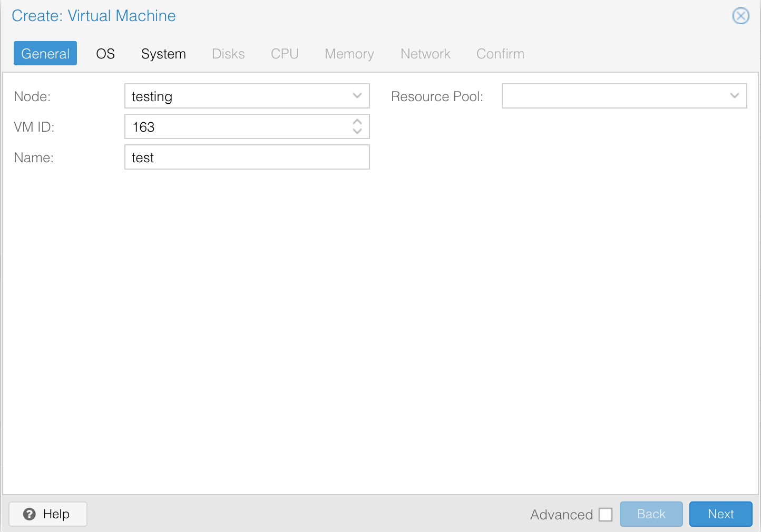Click the Help question mark icon
Screen dimensions: 761x532
[30, 514]
